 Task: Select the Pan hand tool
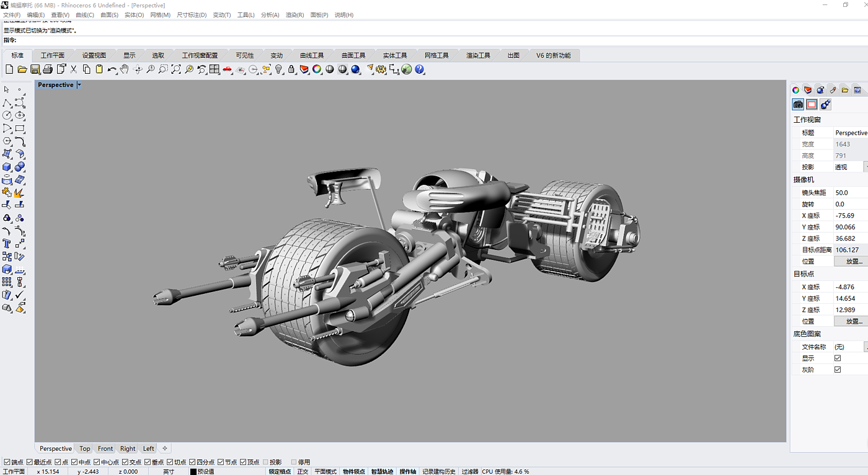pyautogui.click(x=125, y=69)
